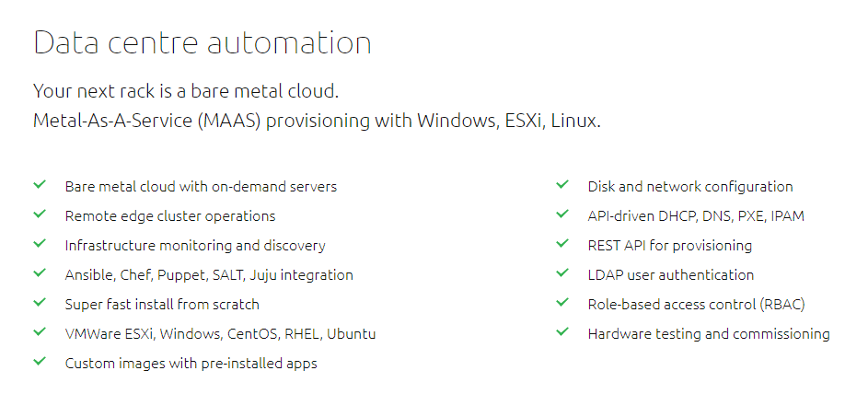
Task: Click checkmark beside Infrastructure monitoring and discovery
Action: pyautogui.click(x=40, y=244)
